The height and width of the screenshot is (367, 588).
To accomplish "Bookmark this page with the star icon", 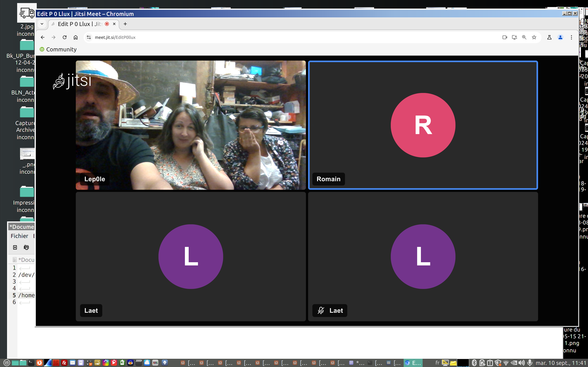I will (x=534, y=37).
